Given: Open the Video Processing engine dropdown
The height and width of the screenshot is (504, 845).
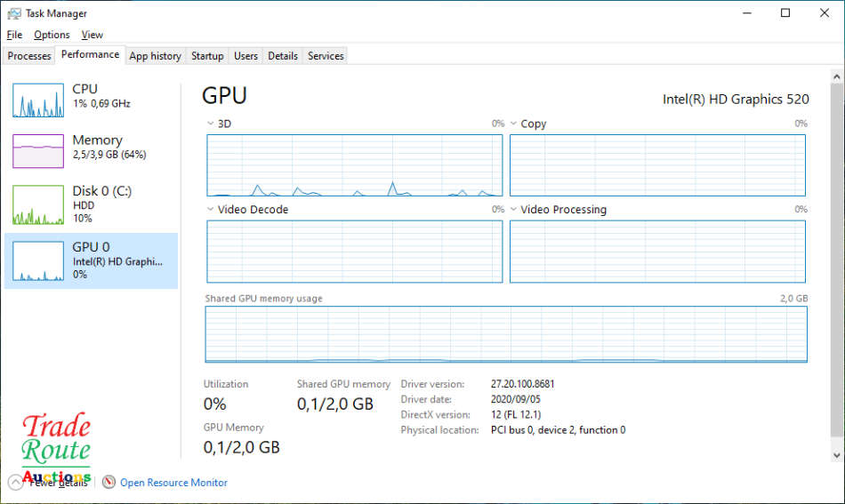Looking at the screenshot, I should [x=513, y=210].
